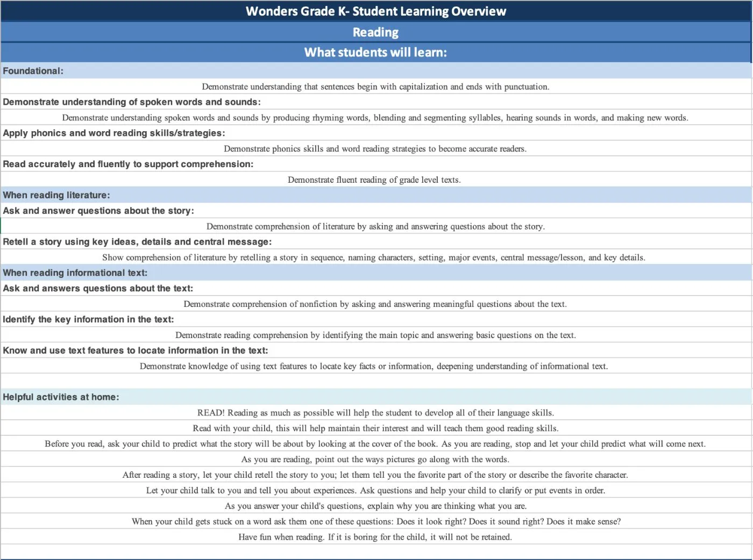
Task: Select the 'As you answer your child's questions' row
Action: (x=376, y=506)
